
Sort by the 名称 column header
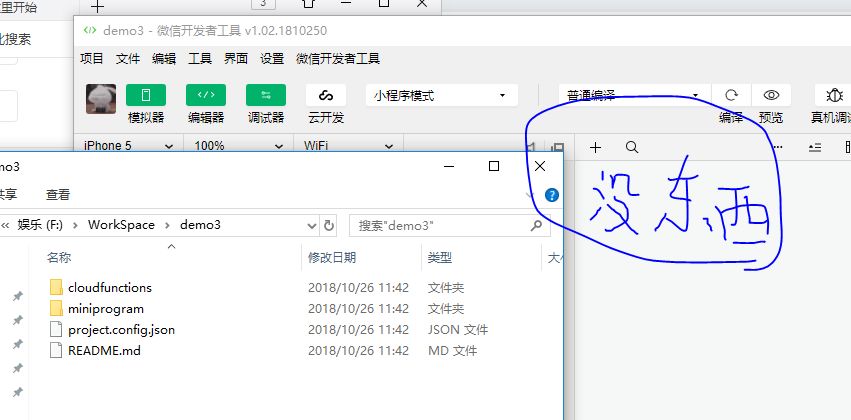(59, 257)
